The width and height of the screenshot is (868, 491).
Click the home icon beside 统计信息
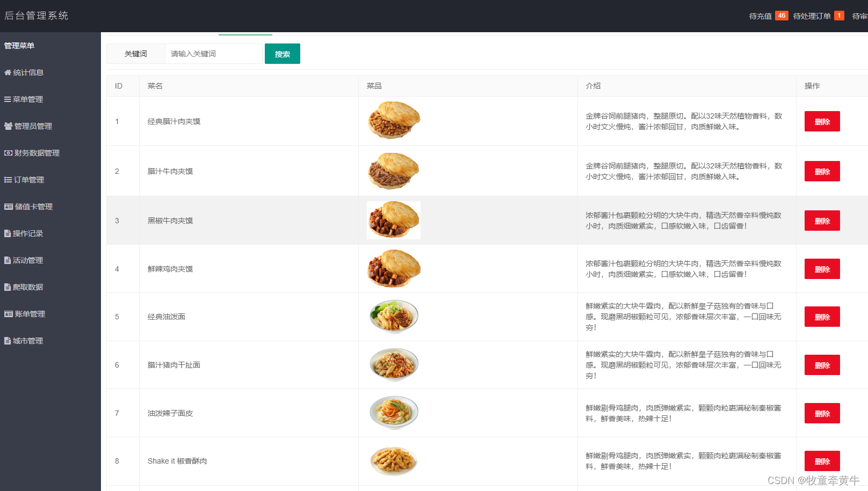point(8,72)
